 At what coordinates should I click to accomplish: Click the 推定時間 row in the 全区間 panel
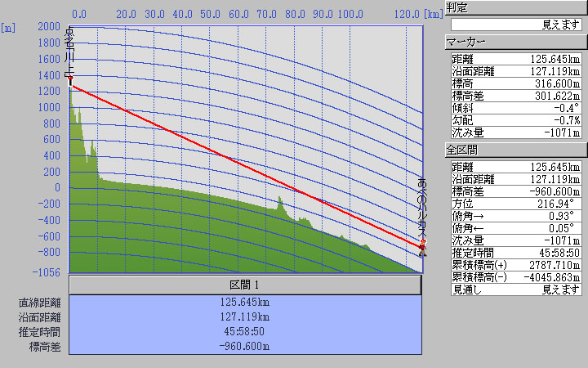click(x=516, y=253)
